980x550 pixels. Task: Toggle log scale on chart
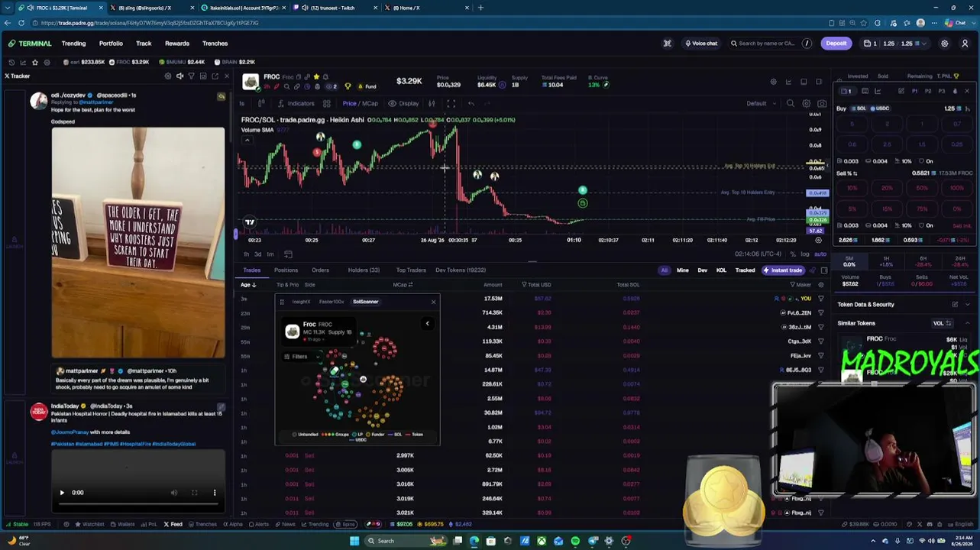pos(805,254)
